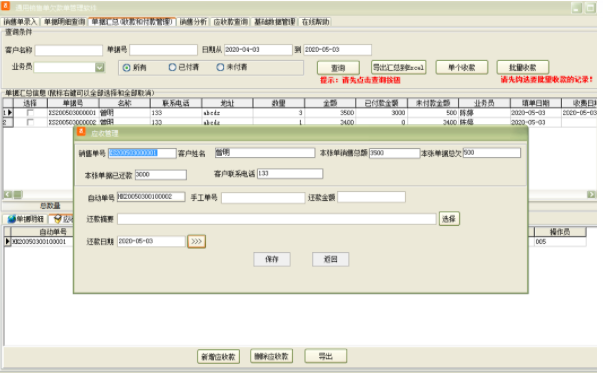Open the 销售单录入 tab

tap(20, 22)
